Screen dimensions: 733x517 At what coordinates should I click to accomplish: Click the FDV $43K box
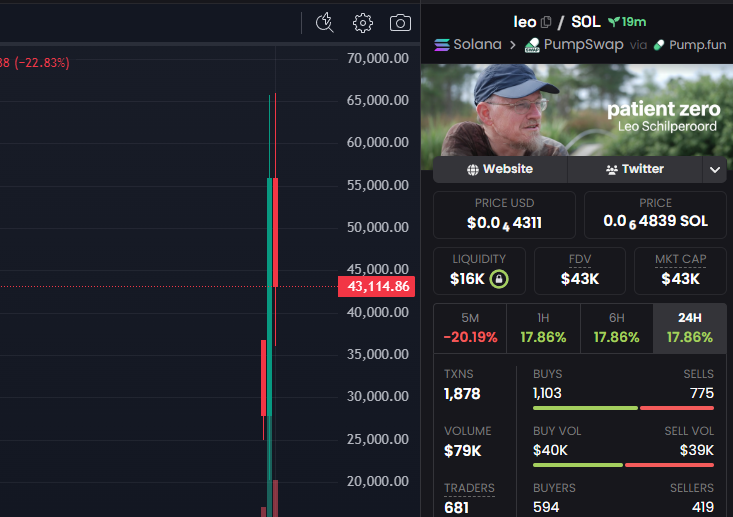tap(580, 271)
